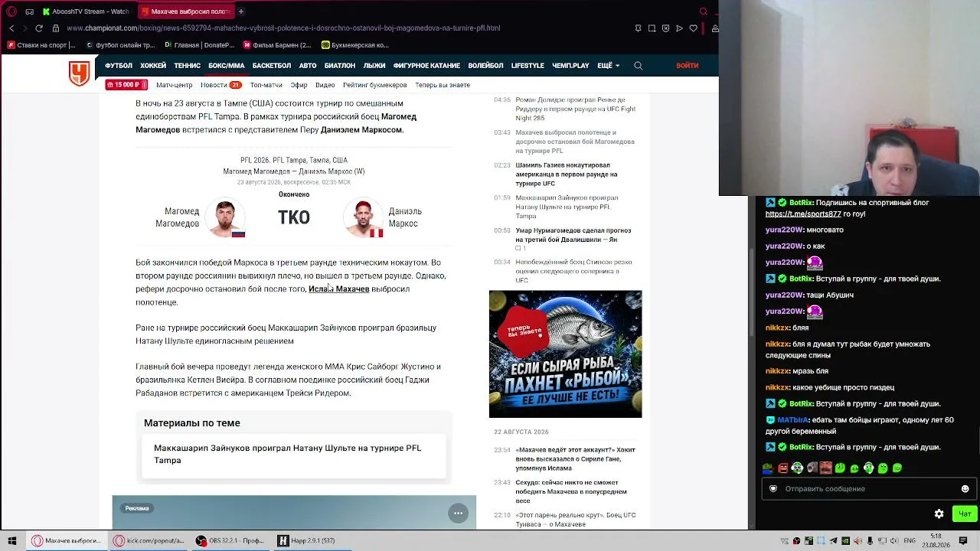Screen dimensions: 980x551
Task: Click the 15 000 ₽ bonus badge
Action: click(126, 85)
